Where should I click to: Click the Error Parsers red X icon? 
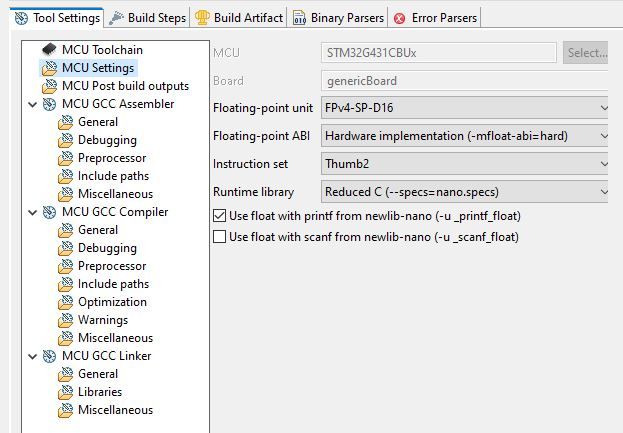pos(399,18)
